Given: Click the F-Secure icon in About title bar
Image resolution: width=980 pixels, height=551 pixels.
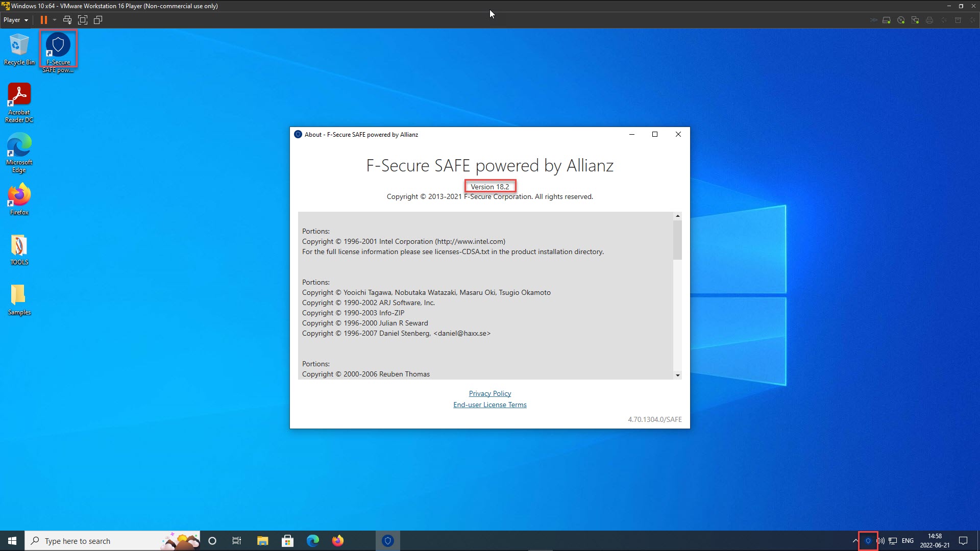Looking at the screenshot, I should tap(298, 135).
